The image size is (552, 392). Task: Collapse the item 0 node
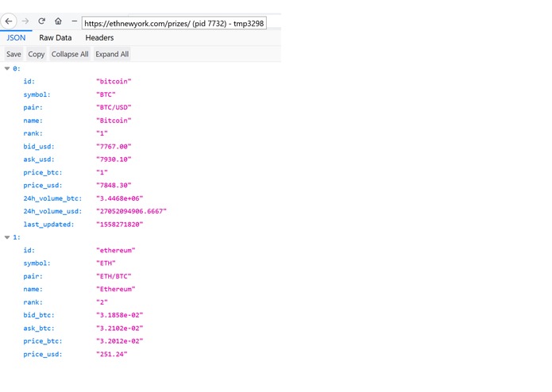(7, 68)
